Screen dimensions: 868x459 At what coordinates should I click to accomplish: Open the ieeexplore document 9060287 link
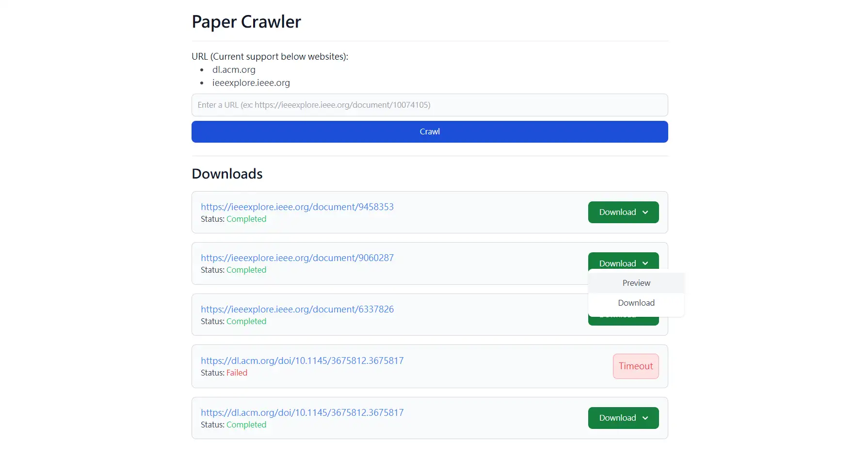tap(297, 258)
